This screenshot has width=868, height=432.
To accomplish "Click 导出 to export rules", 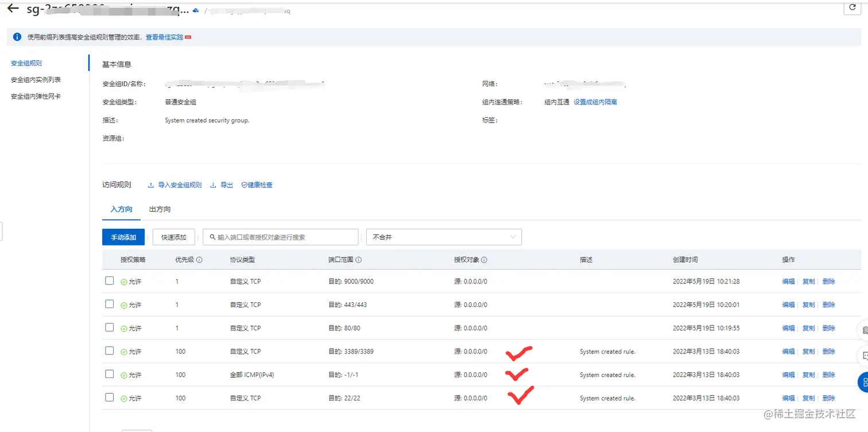I will pyautogui.click(x=222, y=185).
